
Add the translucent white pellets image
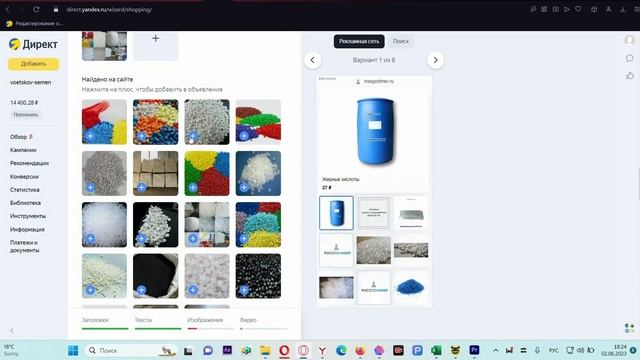click(90, 239)
